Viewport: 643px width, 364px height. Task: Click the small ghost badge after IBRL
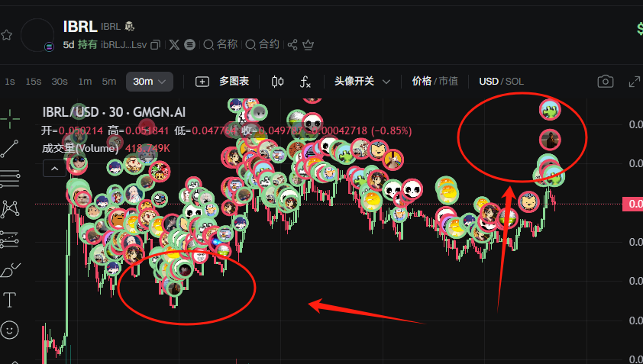(x=130, y=27)
